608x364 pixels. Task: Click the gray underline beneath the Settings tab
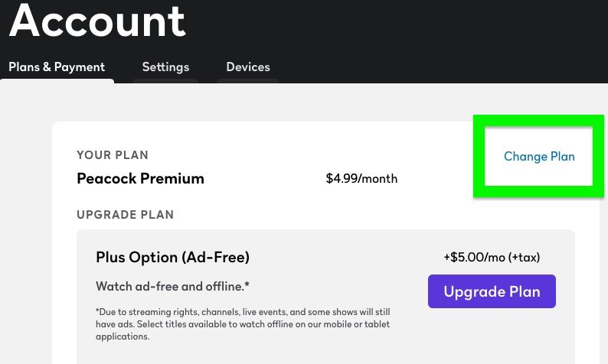point(165,80)
